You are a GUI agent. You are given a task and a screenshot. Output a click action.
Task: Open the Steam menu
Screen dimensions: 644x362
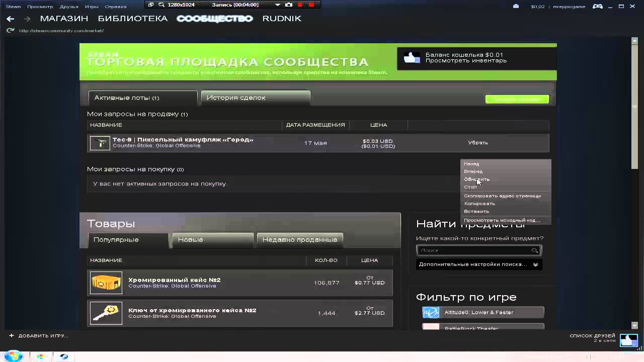click(x=13, y=7)
